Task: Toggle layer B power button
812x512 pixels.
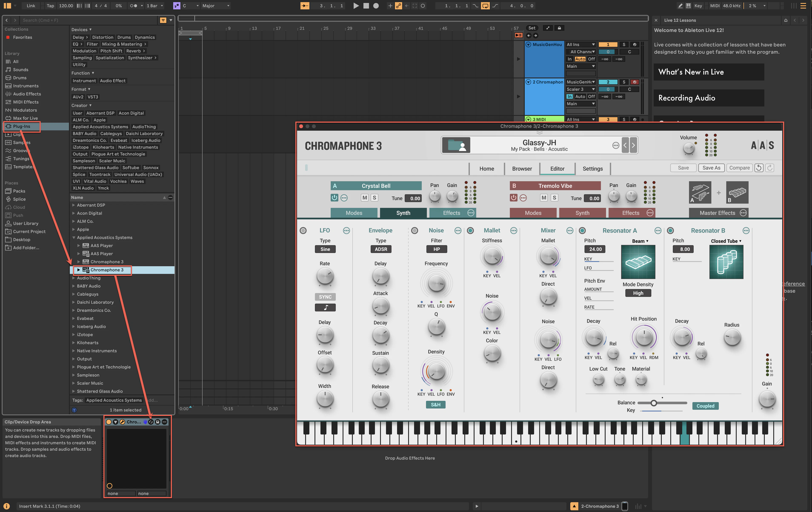Action: pos(513,198)
